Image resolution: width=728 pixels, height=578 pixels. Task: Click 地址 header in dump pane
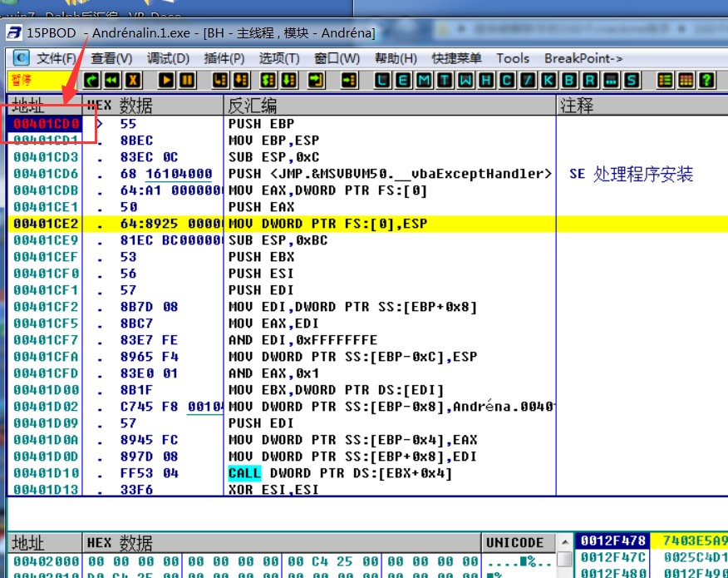(45, 543)
